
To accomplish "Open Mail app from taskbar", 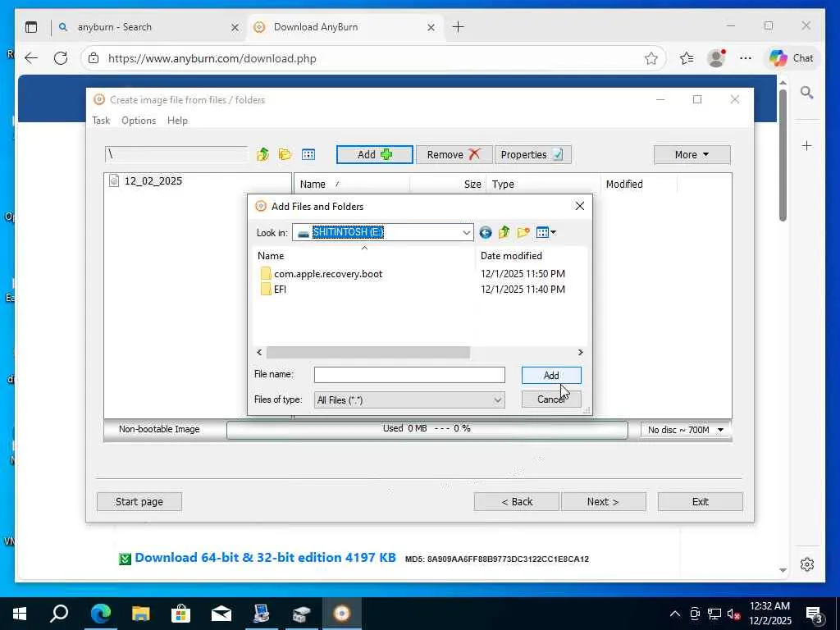I will click(x=221, y=614).
